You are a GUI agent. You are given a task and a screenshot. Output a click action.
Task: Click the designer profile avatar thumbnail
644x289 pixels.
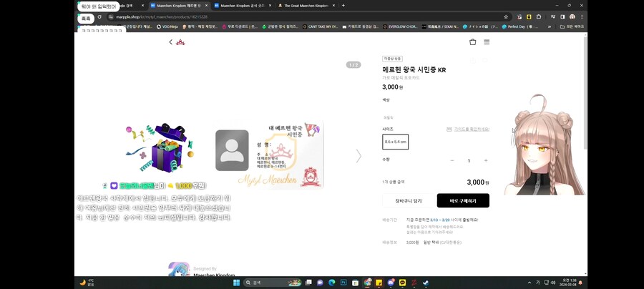179,269
